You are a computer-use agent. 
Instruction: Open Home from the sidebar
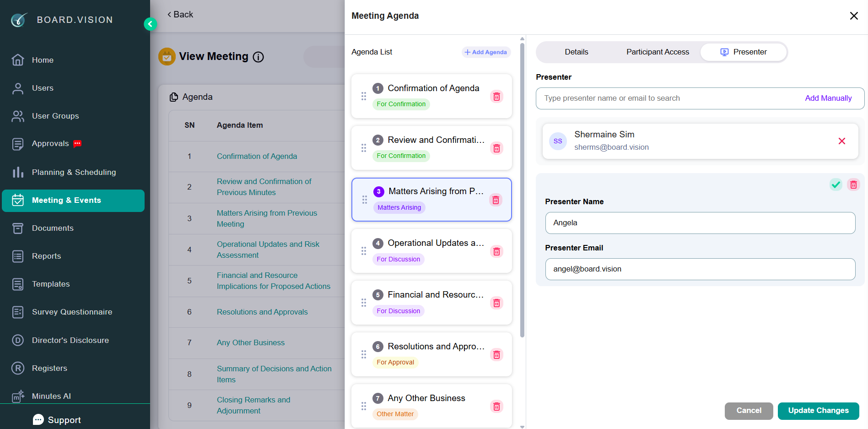pos(43,60)
